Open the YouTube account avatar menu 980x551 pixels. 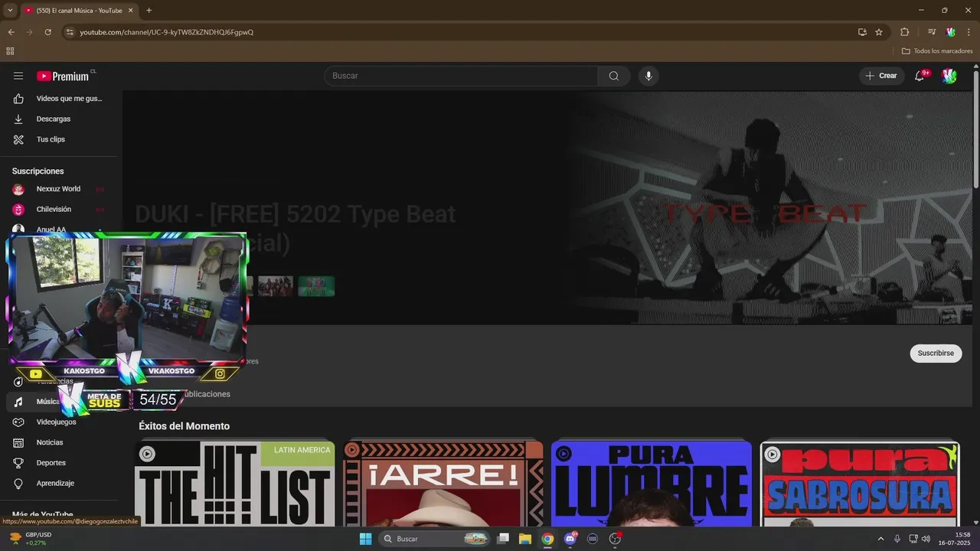click(949, 76)
